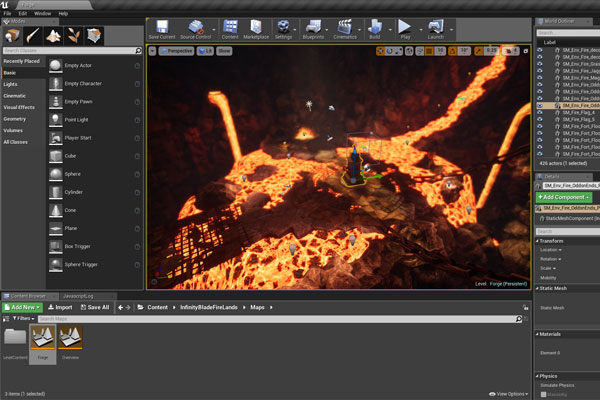Select the Overview map thumbnail

tap(70, 338)
